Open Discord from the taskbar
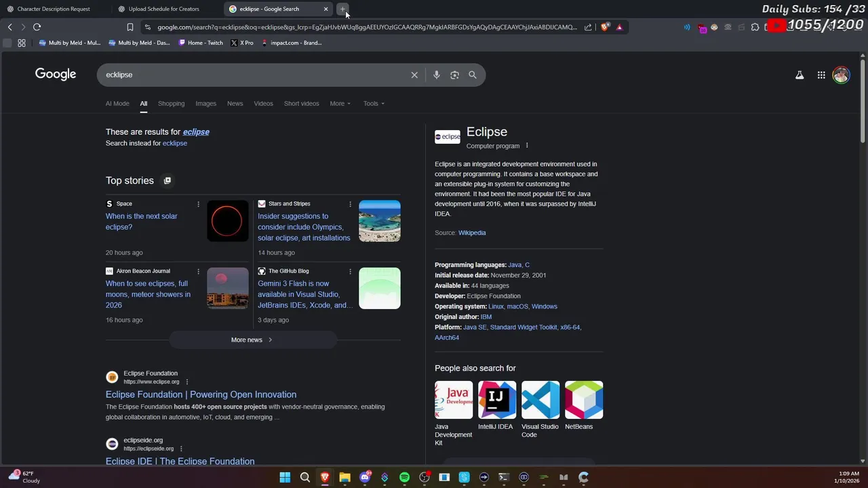 pos(365,477)
